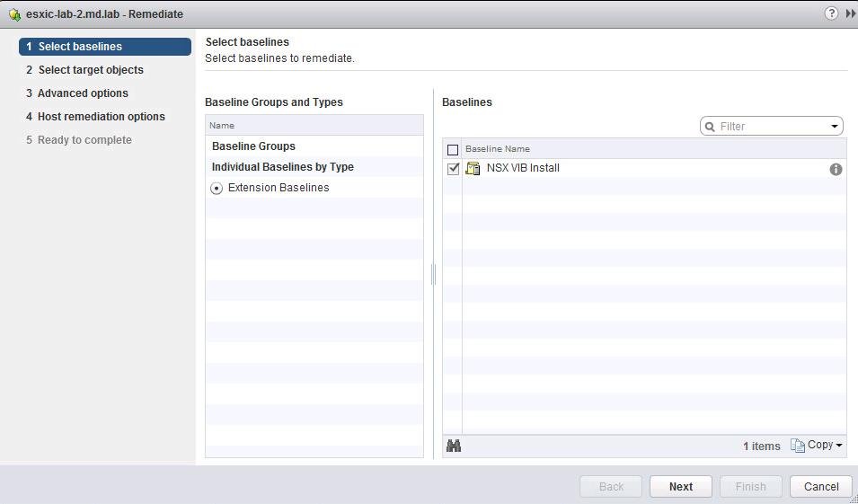The image size is (858, 504).
Task: Go to step 4 Host remediation options
Action: tap(95, 117)
